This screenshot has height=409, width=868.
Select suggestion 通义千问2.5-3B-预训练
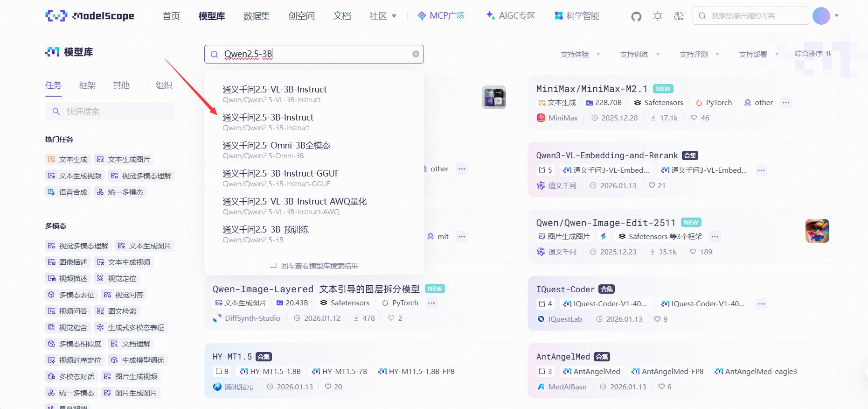314,233
